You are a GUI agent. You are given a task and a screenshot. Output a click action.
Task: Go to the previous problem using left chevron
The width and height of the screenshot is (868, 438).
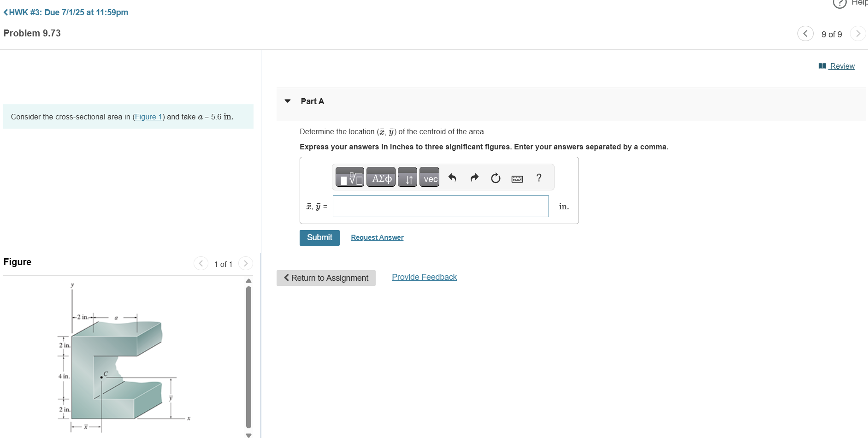(x=805, y=34)
